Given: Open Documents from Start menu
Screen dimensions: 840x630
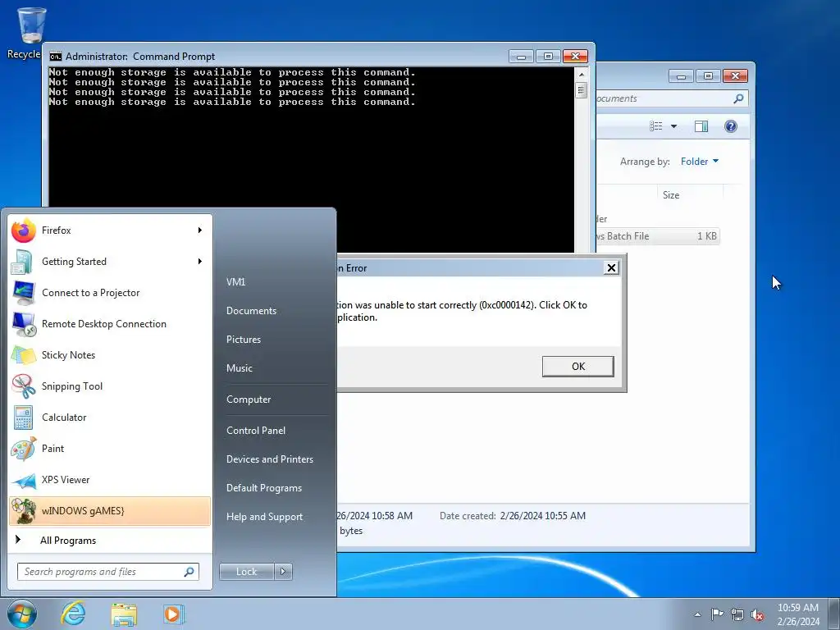Looking at the screenshot, I should [251, 311].
